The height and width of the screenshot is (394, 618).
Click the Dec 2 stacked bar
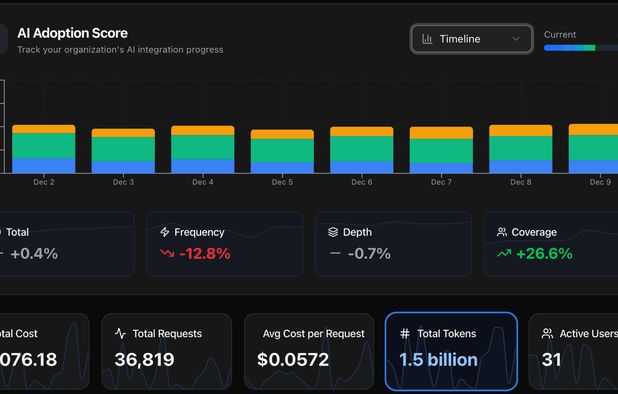(44, 149)
